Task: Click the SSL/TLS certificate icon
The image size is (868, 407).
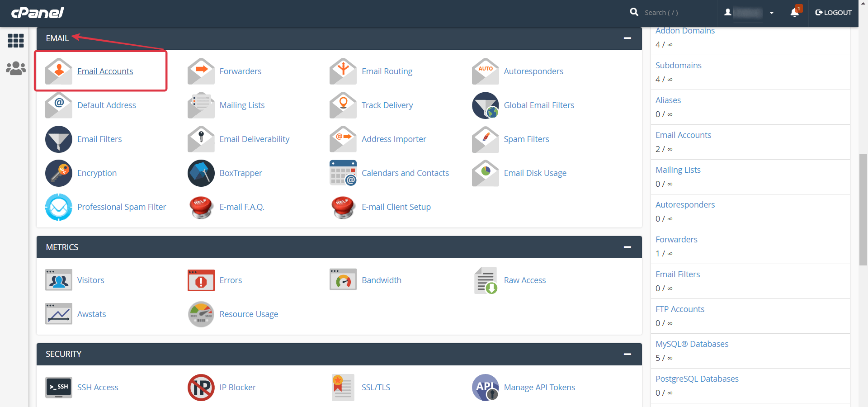Action: 343,388
